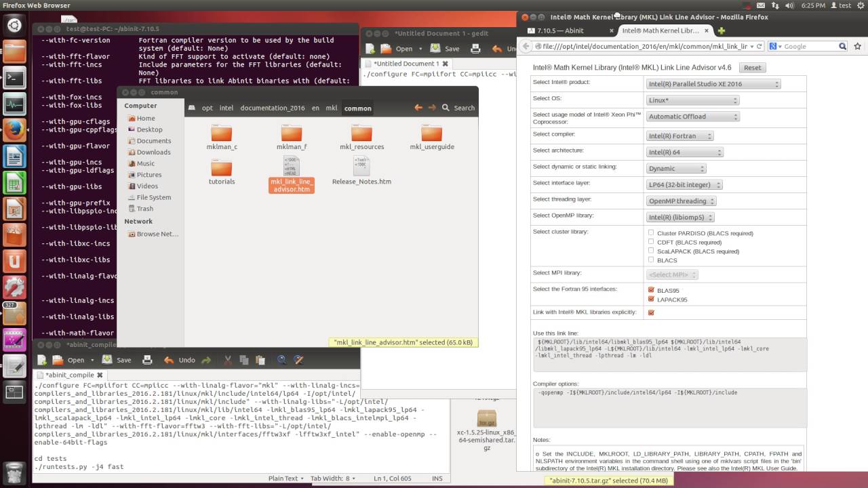Click Save in Untitled Document gedit toolbar
The image size is (868, 488).
point(446,48)
